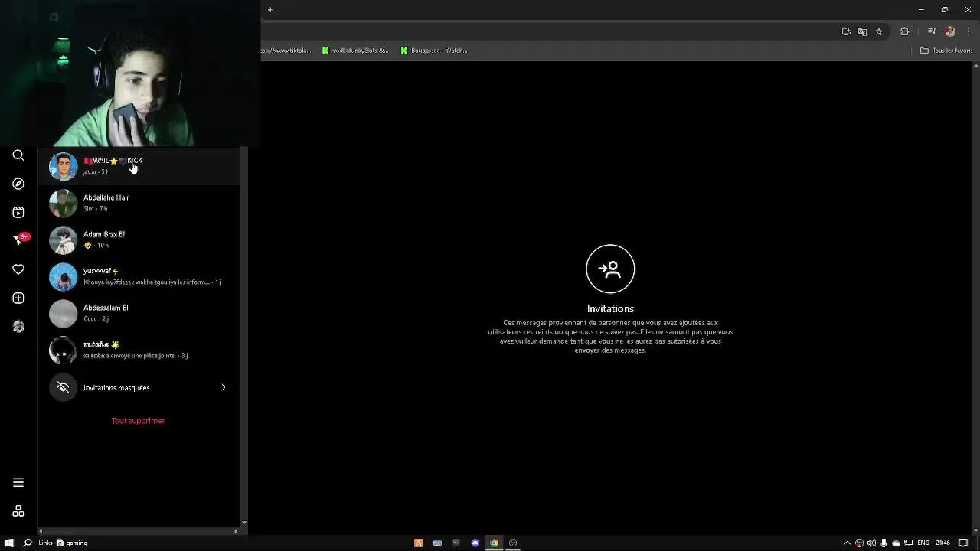The image size is (980, 551).
Task: Open the profile avatar in sidebar
Action: pos(18,327)
